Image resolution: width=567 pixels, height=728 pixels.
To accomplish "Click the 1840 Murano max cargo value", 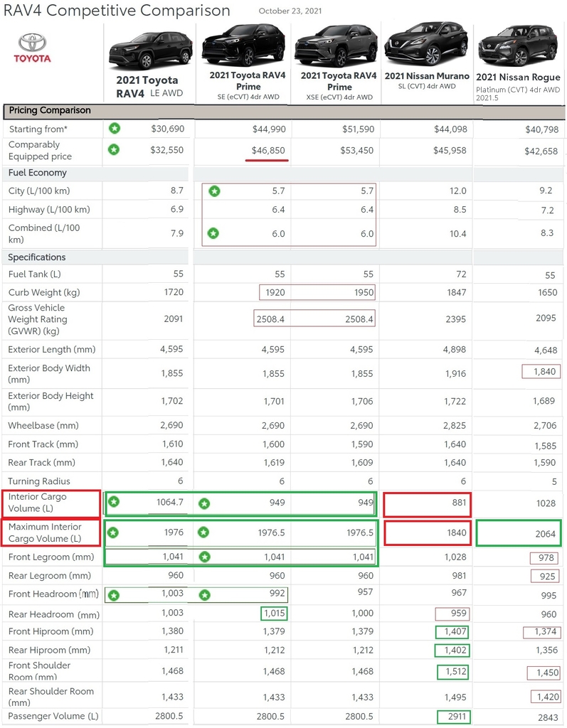I will click(x=457, y=532).
